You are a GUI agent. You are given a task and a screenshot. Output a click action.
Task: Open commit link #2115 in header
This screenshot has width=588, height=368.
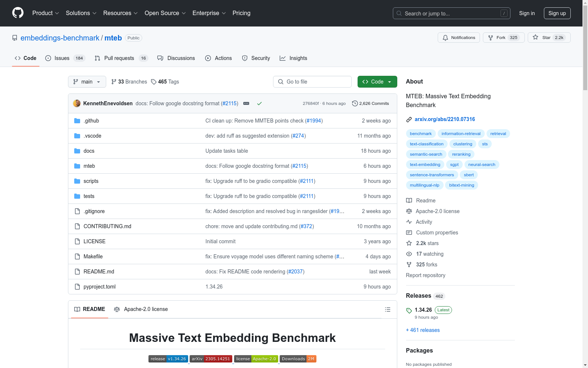230,103
